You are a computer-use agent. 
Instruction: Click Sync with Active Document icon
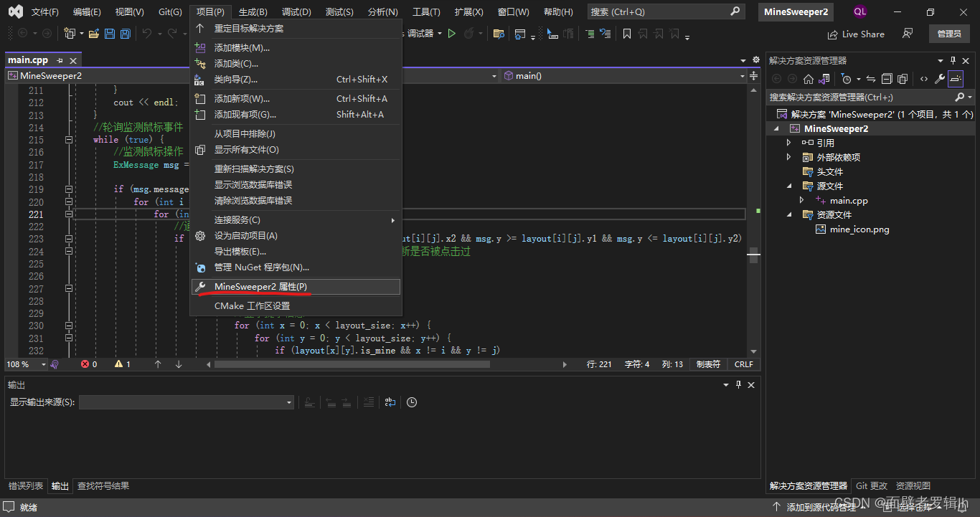tap(870, 79)
